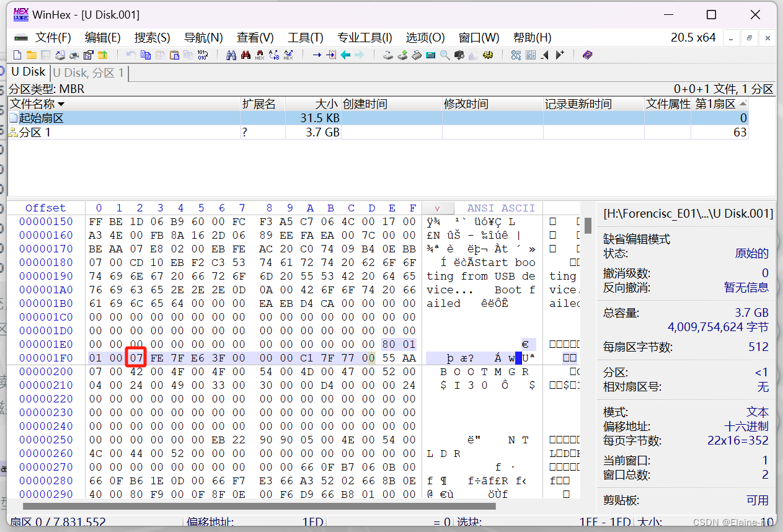Select the 分区 1 row
The width and height of the screenshot is (783, 532).
point(378,132)
